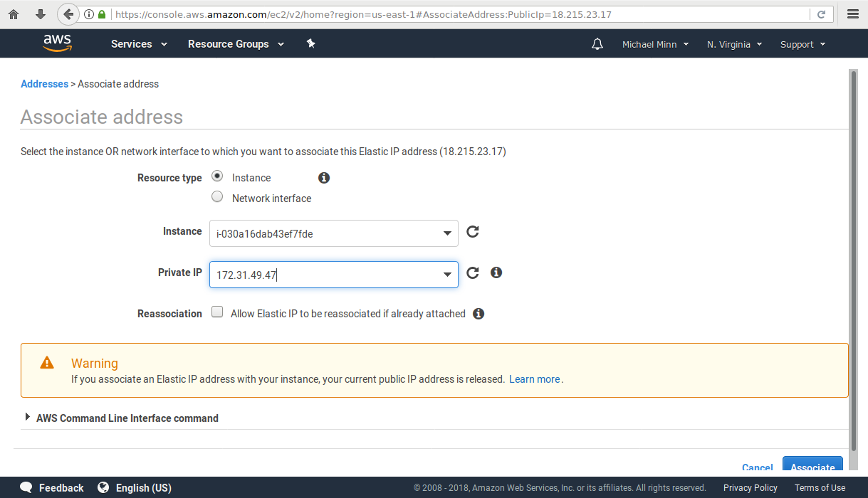868x498 pixels.
Task: Click the Addresses breadcrumb link
Action: pos(44,84)
